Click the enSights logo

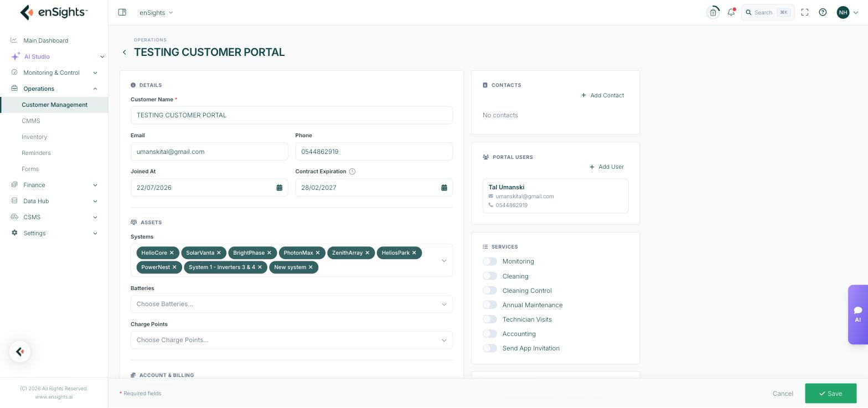pos(54,12)
